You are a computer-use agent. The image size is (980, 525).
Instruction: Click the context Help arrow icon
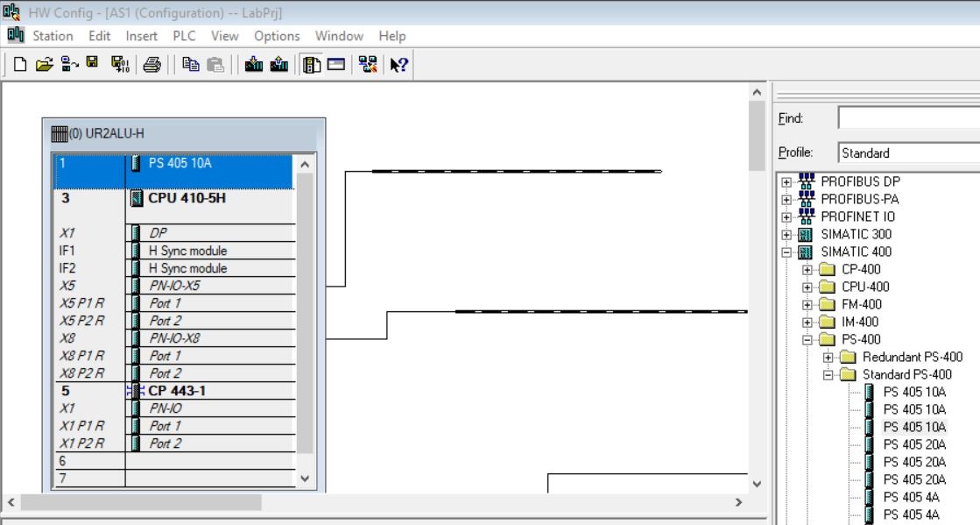click(398, 65)
